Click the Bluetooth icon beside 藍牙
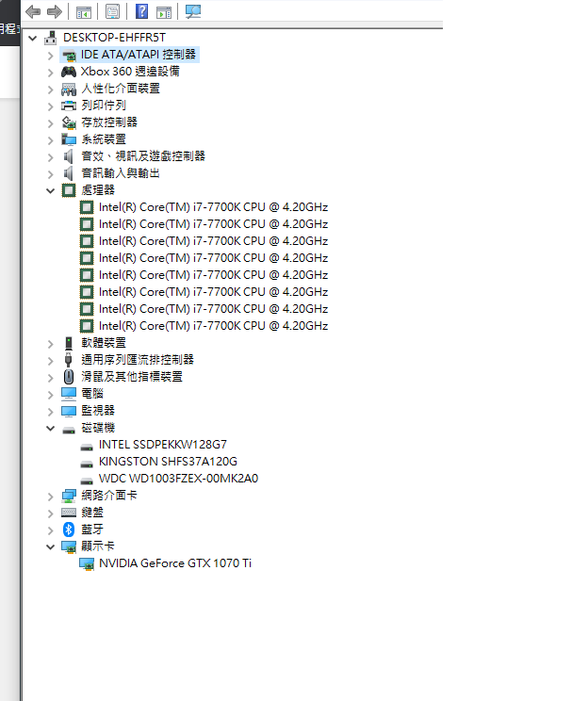The height and width of the screenshot is (701, 588). [69, 530]
